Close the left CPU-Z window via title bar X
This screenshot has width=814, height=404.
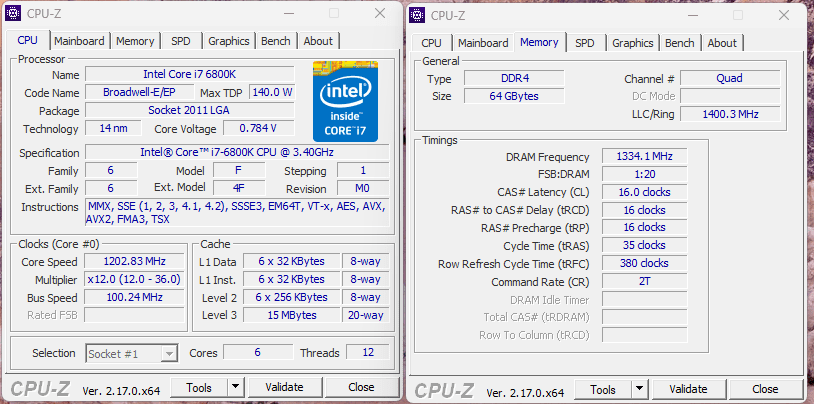click(x=380, y=14)
